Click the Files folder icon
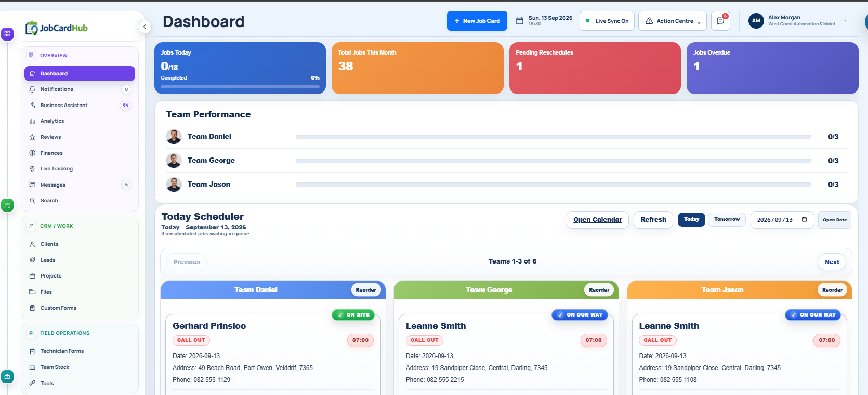 tap(32, 292)
